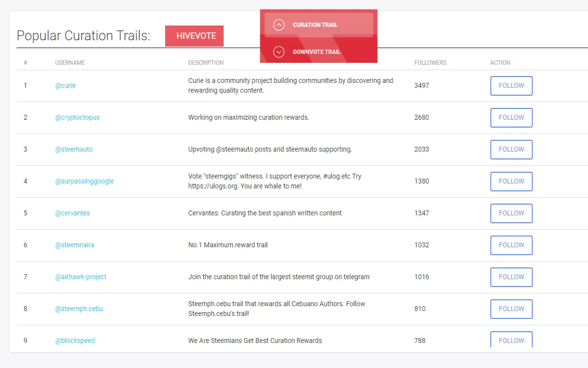Click the description starting 'Curie is a community project'

coord(291,85)
